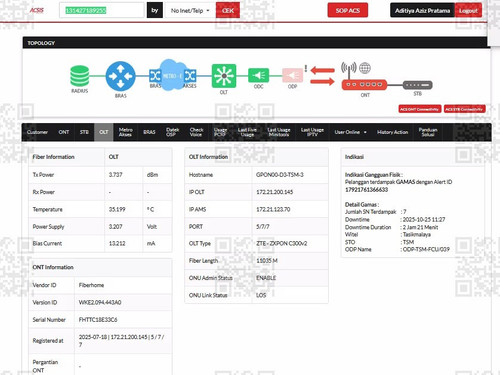Click the wireless antenna icon above ONT

[349, 69]
